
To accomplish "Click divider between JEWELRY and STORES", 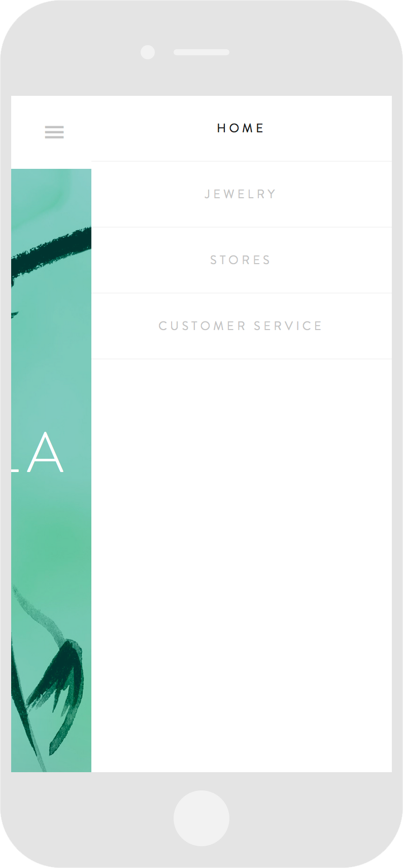I will pyautogui.click(x=242, y=227).
